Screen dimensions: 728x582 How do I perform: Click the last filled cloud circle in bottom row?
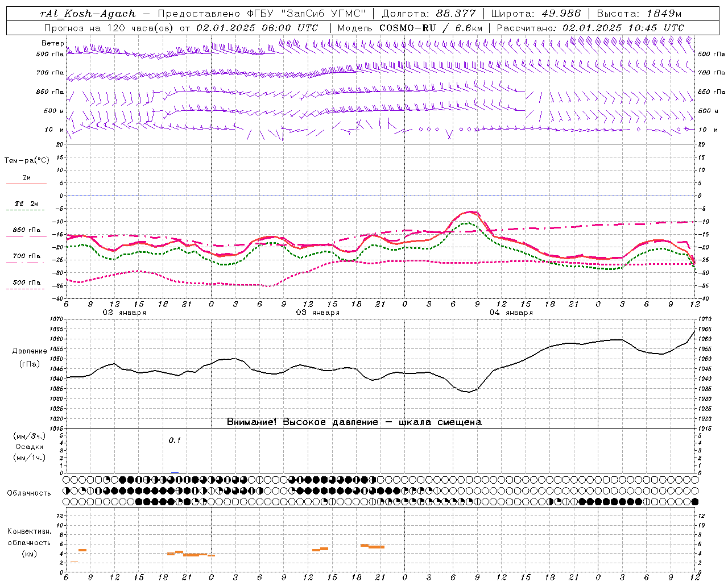coord(694,502)
